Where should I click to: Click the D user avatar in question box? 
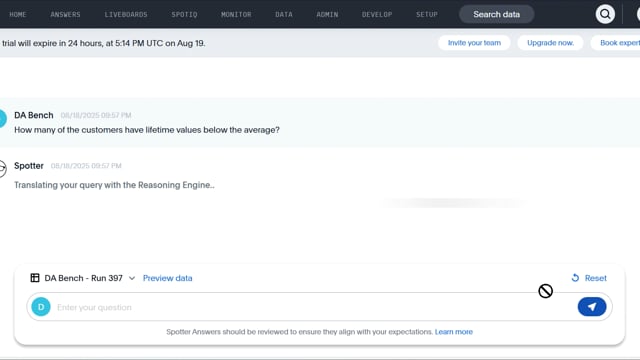(41, 307)
